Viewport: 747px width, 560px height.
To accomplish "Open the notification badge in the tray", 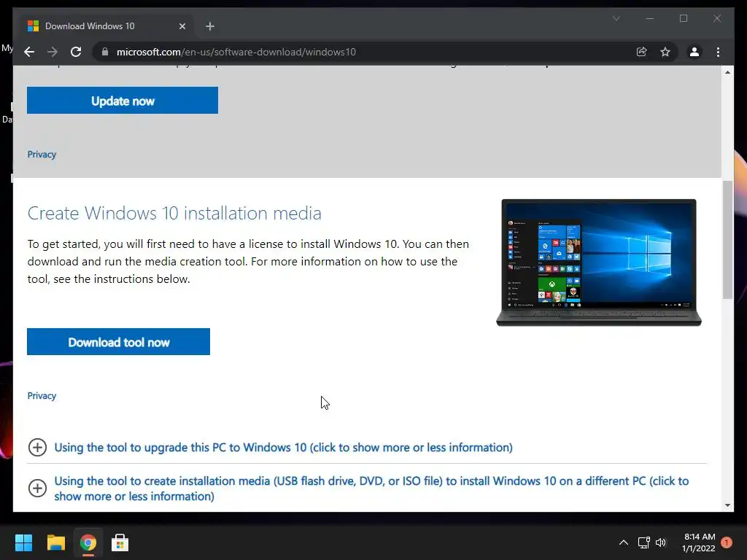I will click(x=727, y=542).
